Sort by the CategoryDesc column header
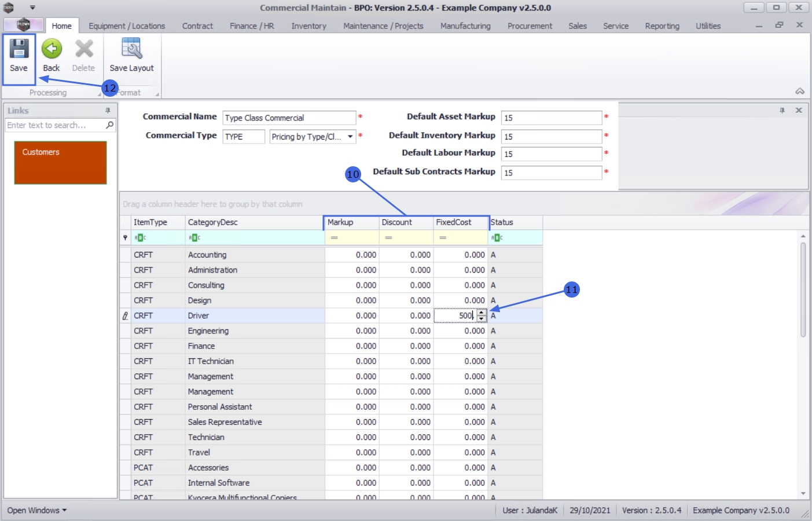Screen dimensions: 812x521 pos(253,222)
